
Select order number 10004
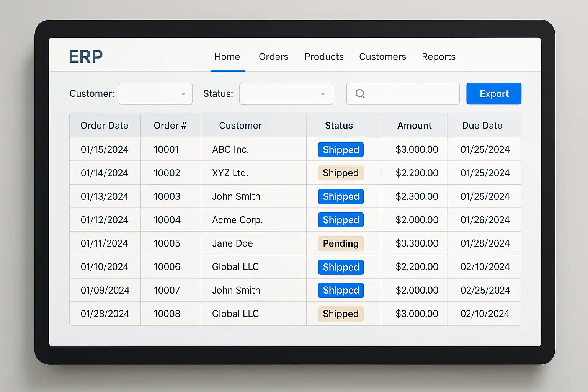167,220
